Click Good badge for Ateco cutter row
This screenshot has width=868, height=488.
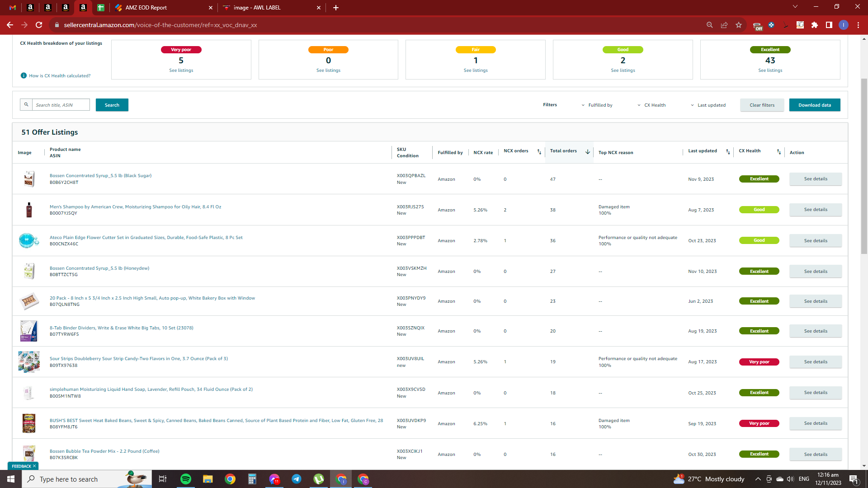[x=759, y=240]
